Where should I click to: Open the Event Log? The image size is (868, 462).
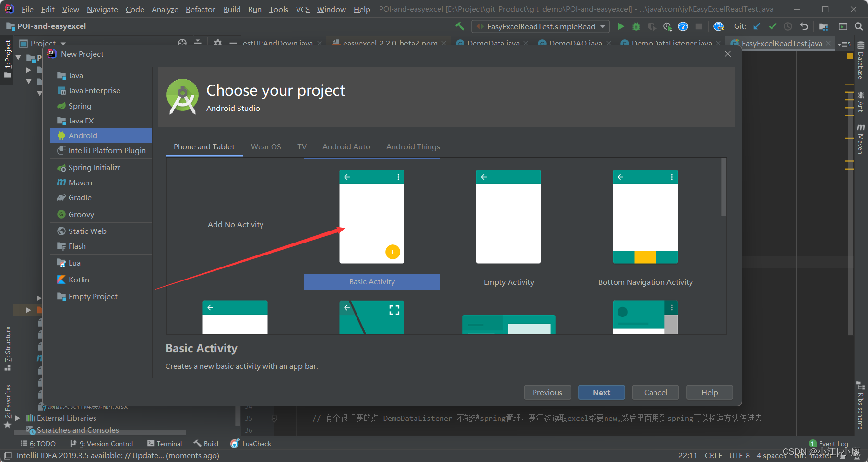click(x=829, y=444)
